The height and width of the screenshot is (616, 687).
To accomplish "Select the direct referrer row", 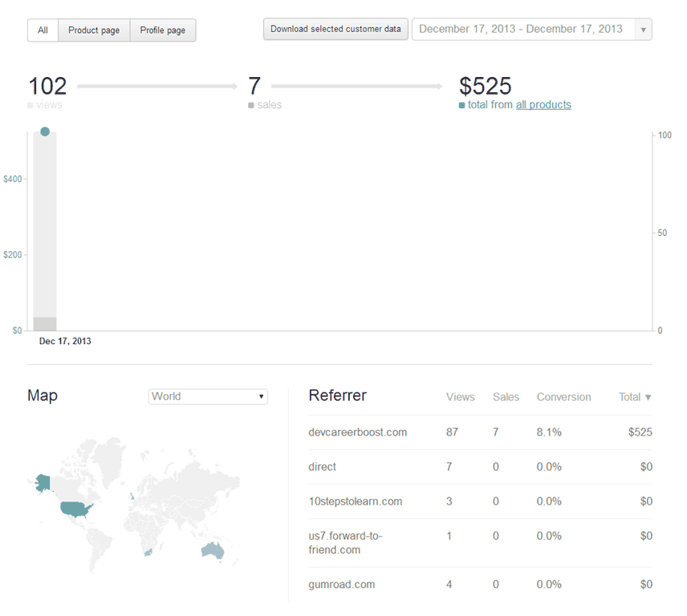I will click(480, 467).
